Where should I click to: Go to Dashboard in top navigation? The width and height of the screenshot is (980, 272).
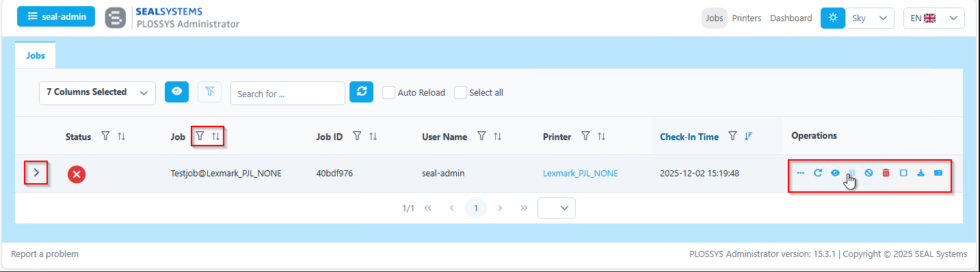(791, 18)
